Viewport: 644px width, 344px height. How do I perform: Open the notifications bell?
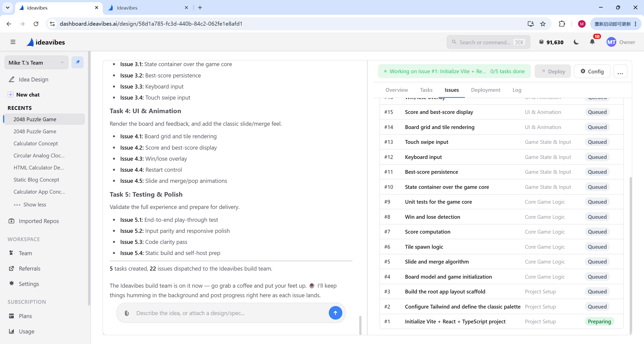[592, 42]
